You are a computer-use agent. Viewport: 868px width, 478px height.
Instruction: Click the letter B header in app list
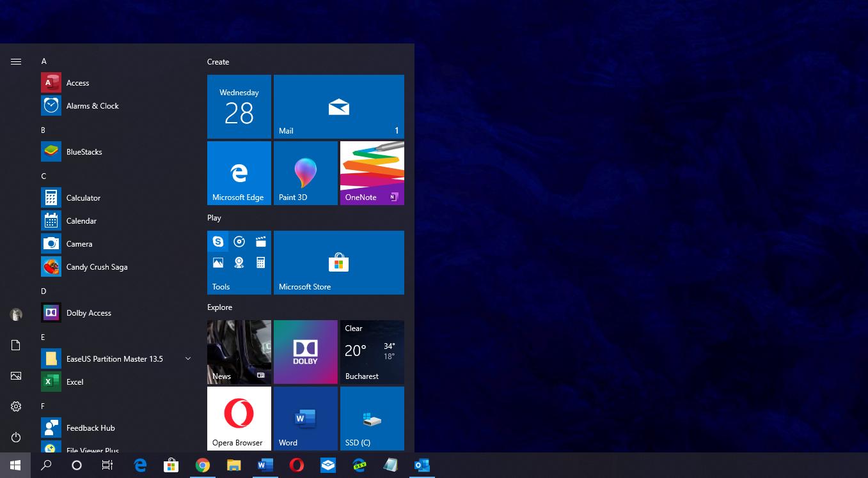(43, 130)
